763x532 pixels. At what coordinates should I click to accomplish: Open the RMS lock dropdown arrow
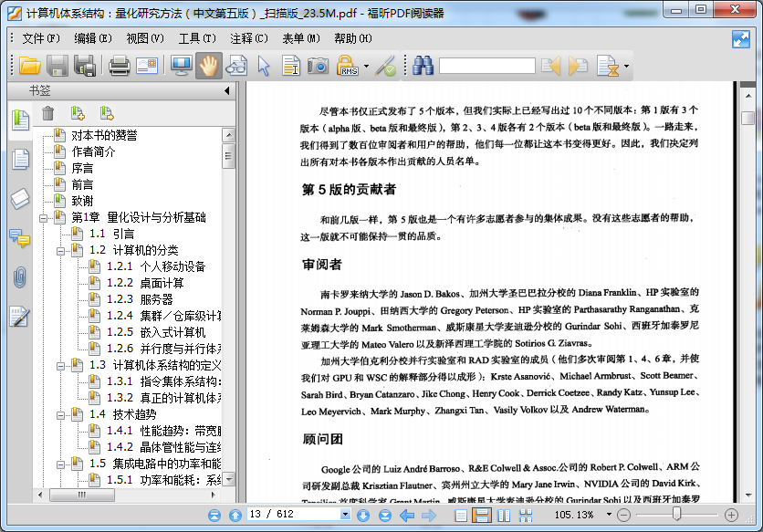(x=366, y=67)
